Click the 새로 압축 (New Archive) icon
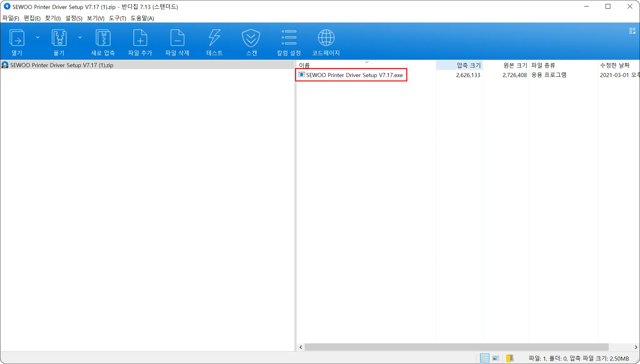This screenshot has width=640, height=364. click(x=103, y=38)
